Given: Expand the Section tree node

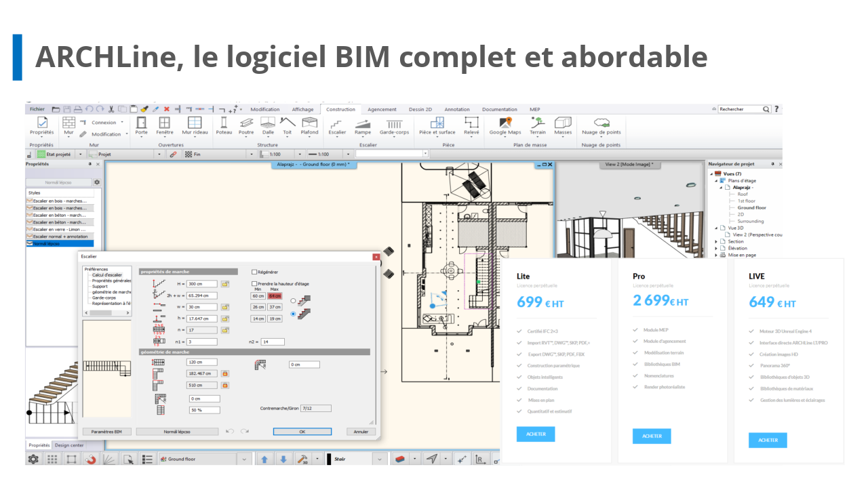Looking at the screenshot, I should click(x=715, y=241).
